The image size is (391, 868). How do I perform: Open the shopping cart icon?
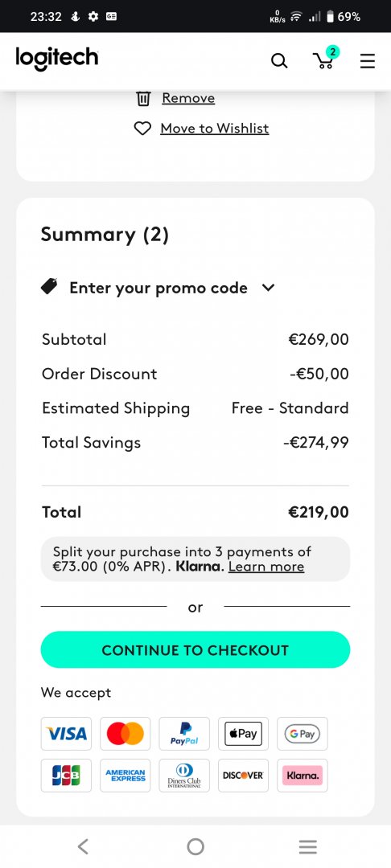[x=325, y=58]
